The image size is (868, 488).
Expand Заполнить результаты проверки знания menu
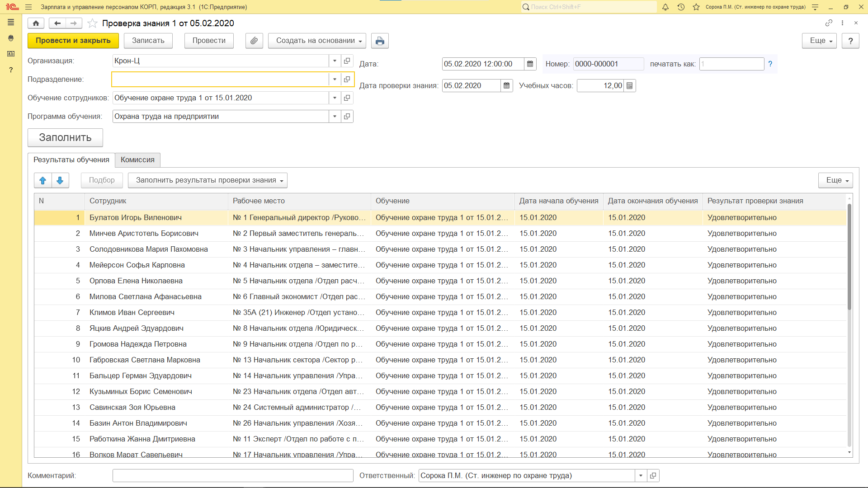tap(208, 180)
